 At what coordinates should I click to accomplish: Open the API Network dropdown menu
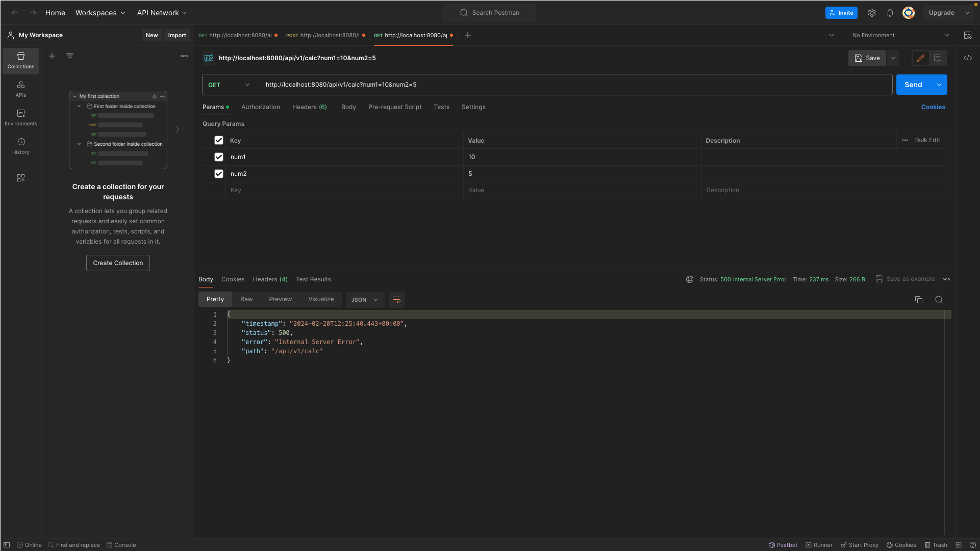click(x=162, y=13)
